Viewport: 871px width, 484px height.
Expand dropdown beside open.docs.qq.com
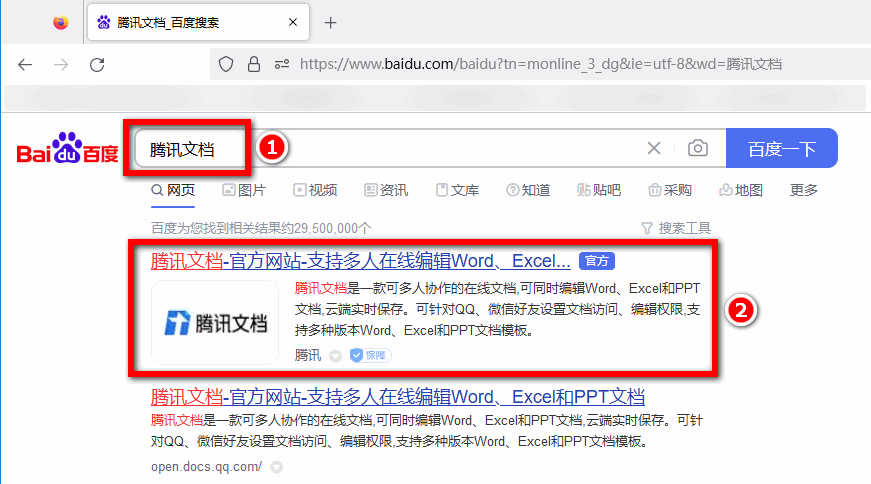[277, 467]
